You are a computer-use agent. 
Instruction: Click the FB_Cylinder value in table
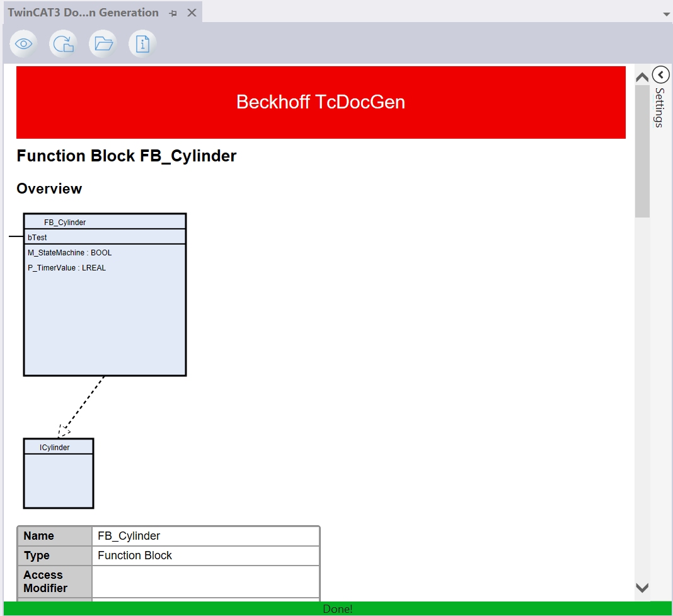[x=129, y=536]
